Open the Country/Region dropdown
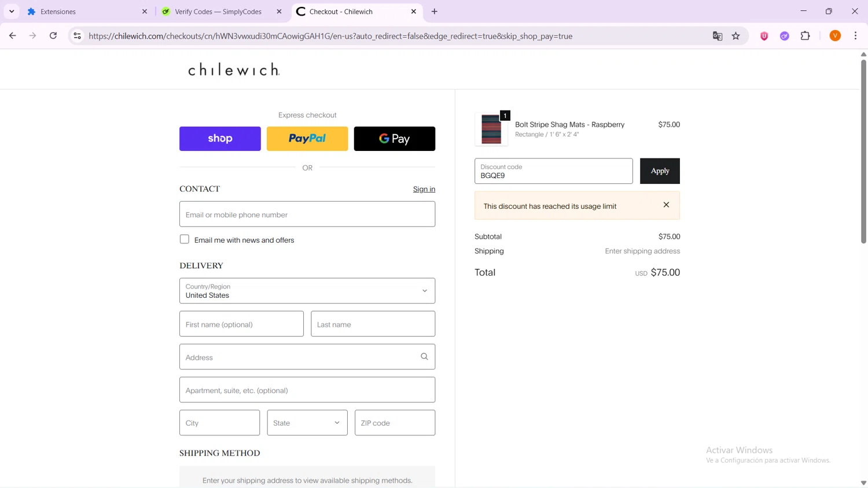The width and height of the screenshot is (868, 488). click(307, 291)
